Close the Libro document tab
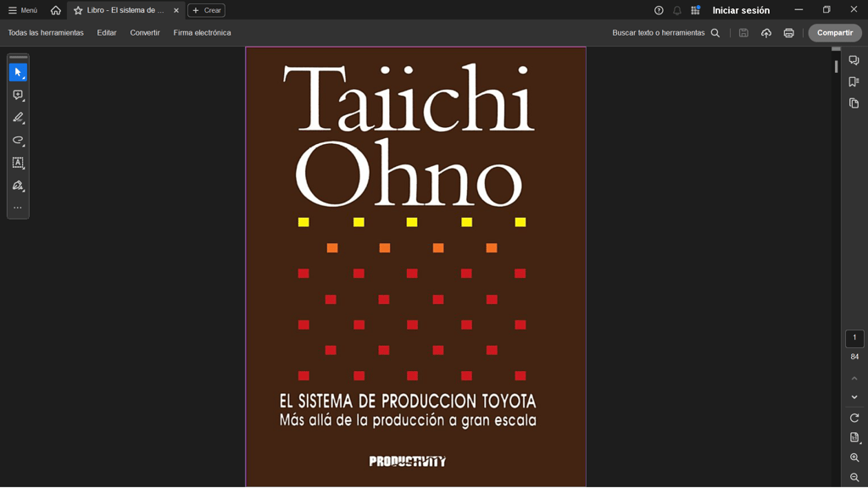This screenshot has width=868, height=488. tap(176, 10)
